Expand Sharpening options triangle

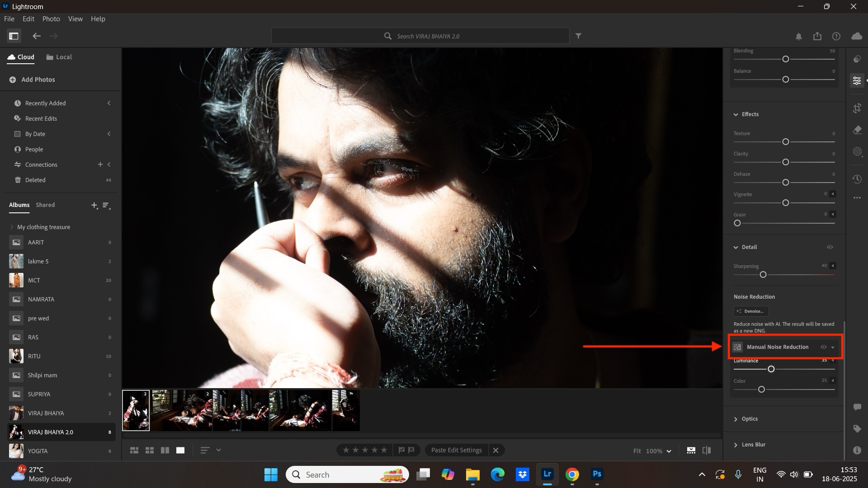point(833,266)
